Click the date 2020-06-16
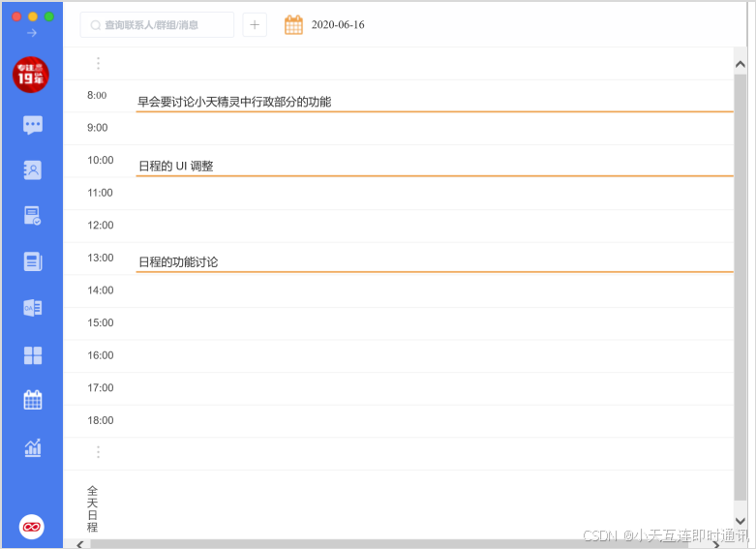The height and width of the screenshot is (549, 756). 338,24
